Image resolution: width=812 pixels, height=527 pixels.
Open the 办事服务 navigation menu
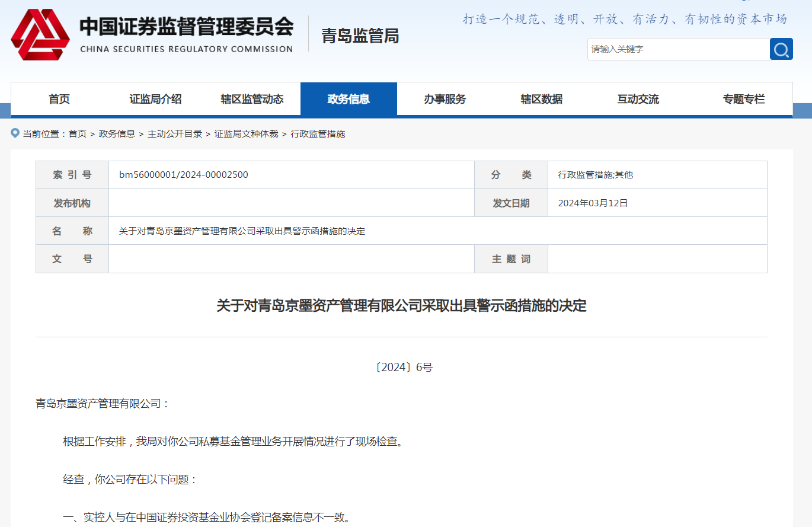[445, 99]
